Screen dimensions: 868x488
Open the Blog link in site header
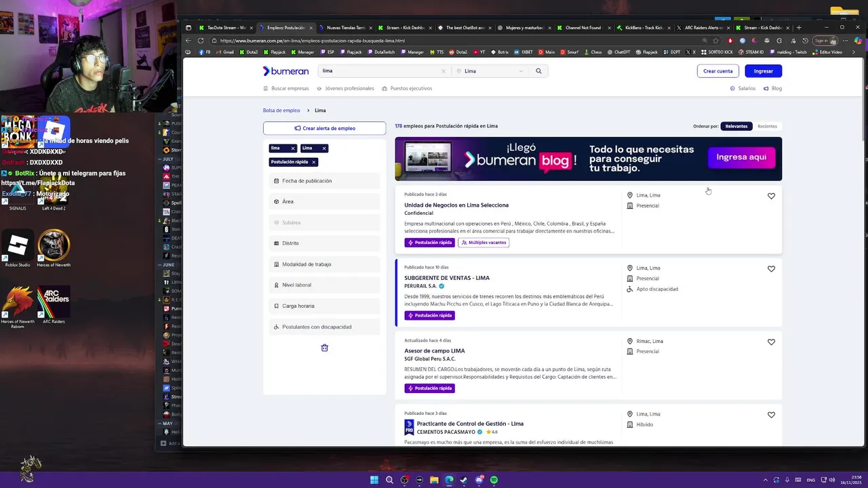(x=772, y=88)
